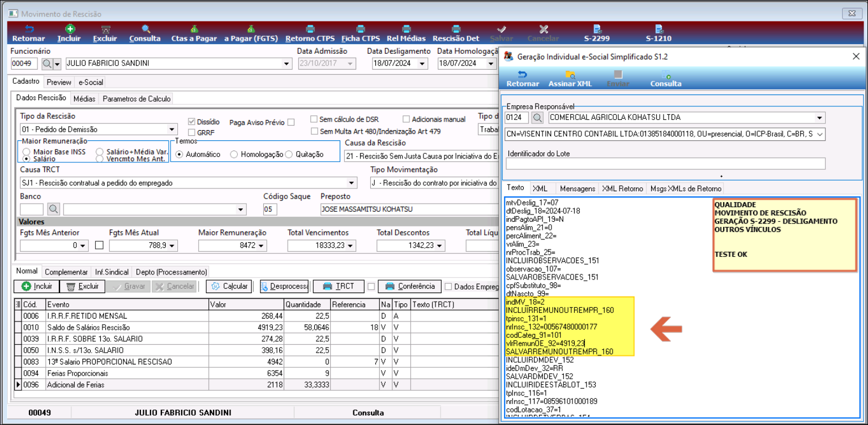Click Retornar in the e-Social generation window
Screen dimensions: 868x425
point(523,79)
